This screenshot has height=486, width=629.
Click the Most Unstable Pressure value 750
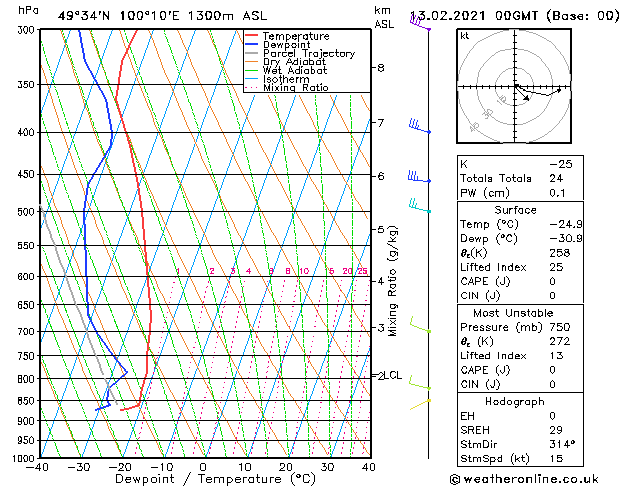pos(560,327)
